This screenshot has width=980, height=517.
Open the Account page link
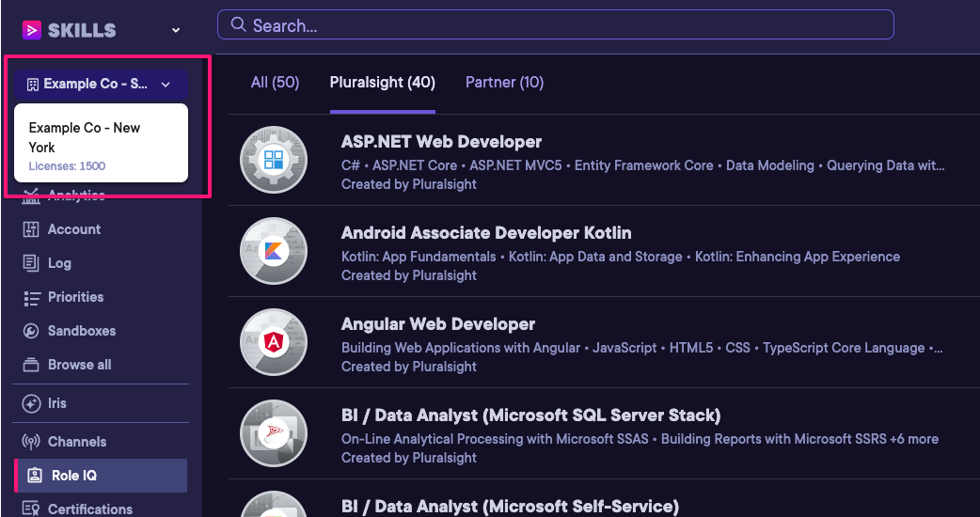coord(74,229)
